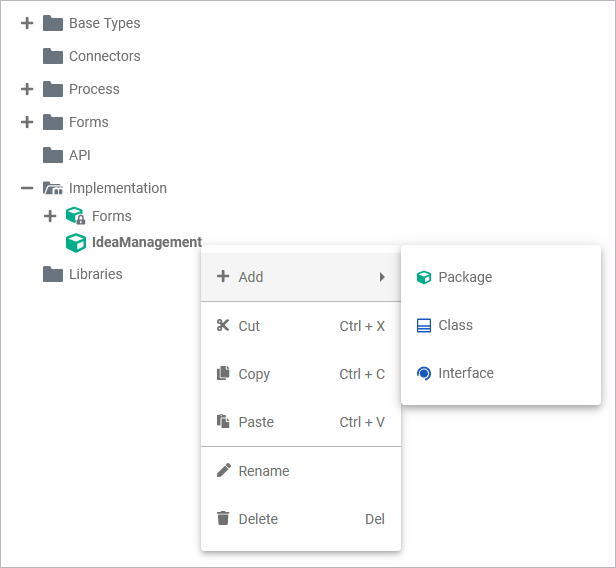The image size is (616, 568).
Task: Select the API folder in tree
Action: click(79, 155)
